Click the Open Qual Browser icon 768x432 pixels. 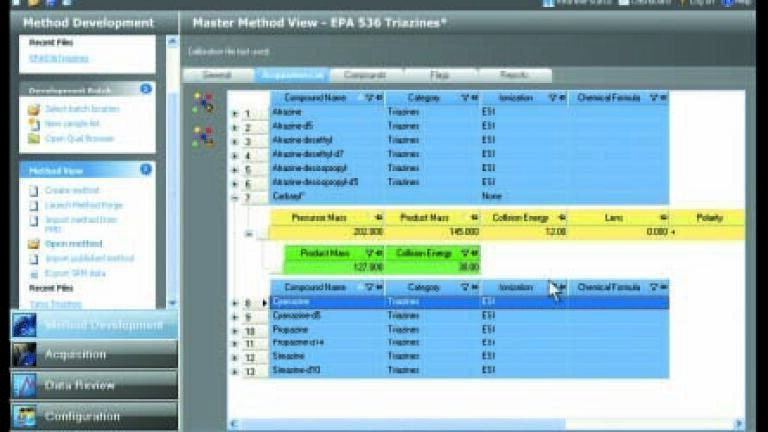33,139
